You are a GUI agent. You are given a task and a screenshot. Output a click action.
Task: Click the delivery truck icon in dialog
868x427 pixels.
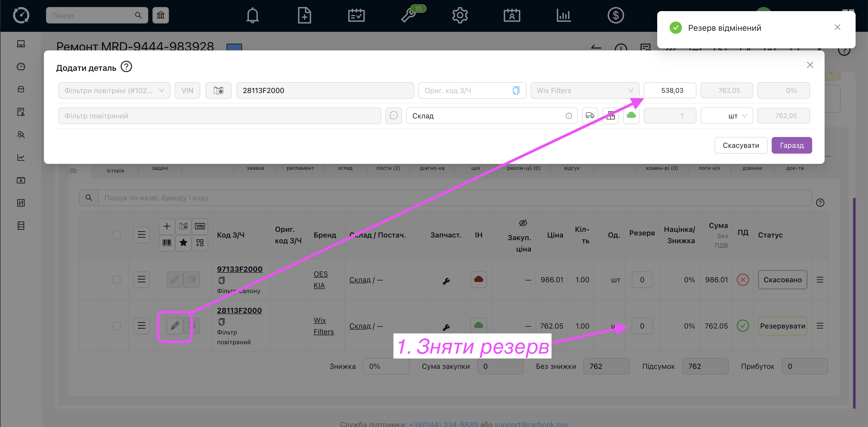coord(590,116)
